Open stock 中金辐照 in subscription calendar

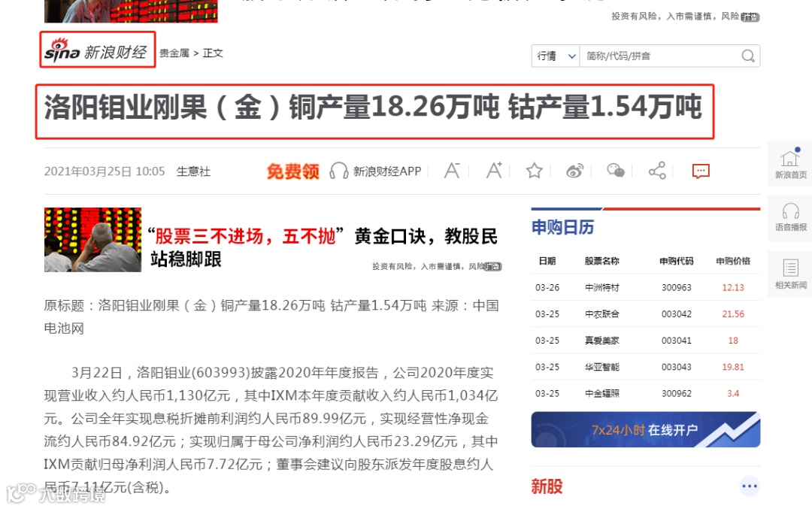coord(601,393)
